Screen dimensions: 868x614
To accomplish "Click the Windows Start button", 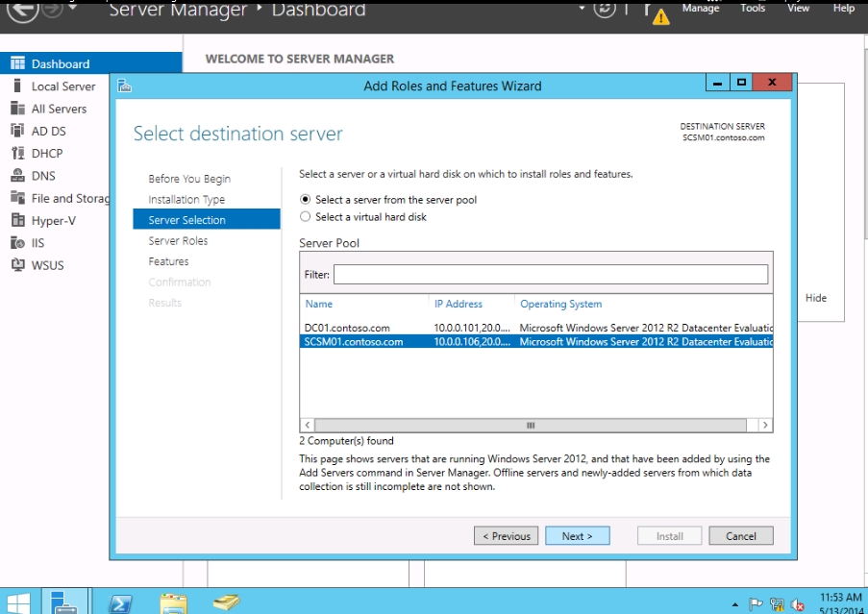I will click(19, 603).
